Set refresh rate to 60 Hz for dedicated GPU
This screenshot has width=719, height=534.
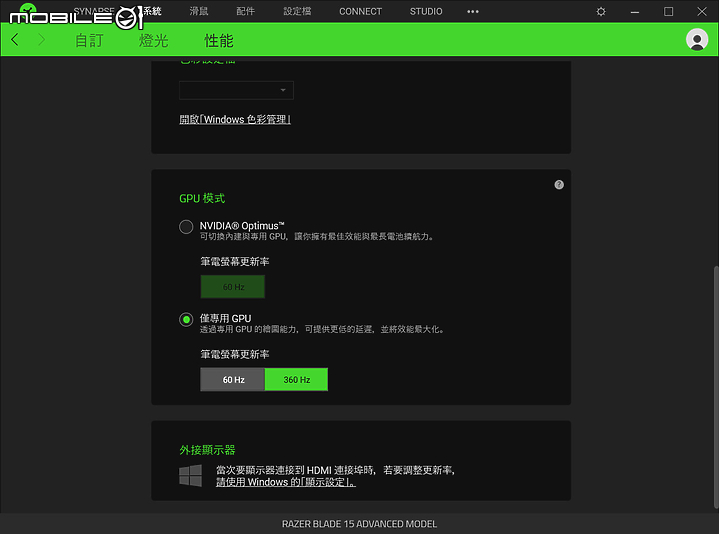tap(233, 380)
